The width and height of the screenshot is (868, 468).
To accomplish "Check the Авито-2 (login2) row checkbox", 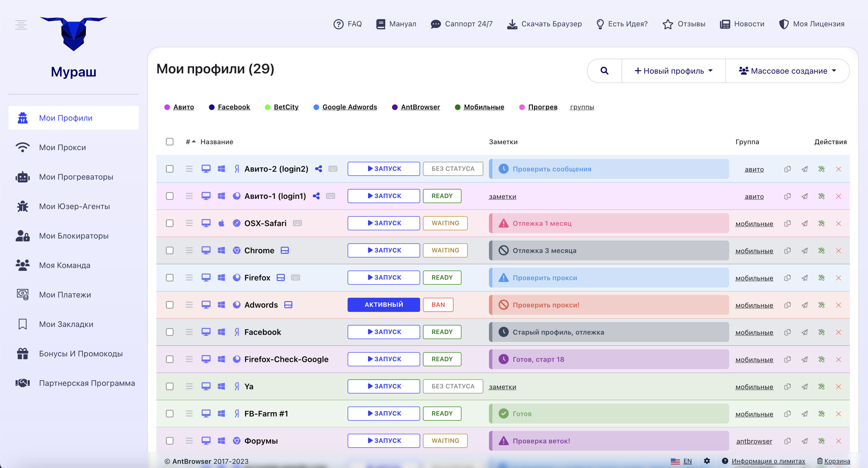I will [169, 169].
